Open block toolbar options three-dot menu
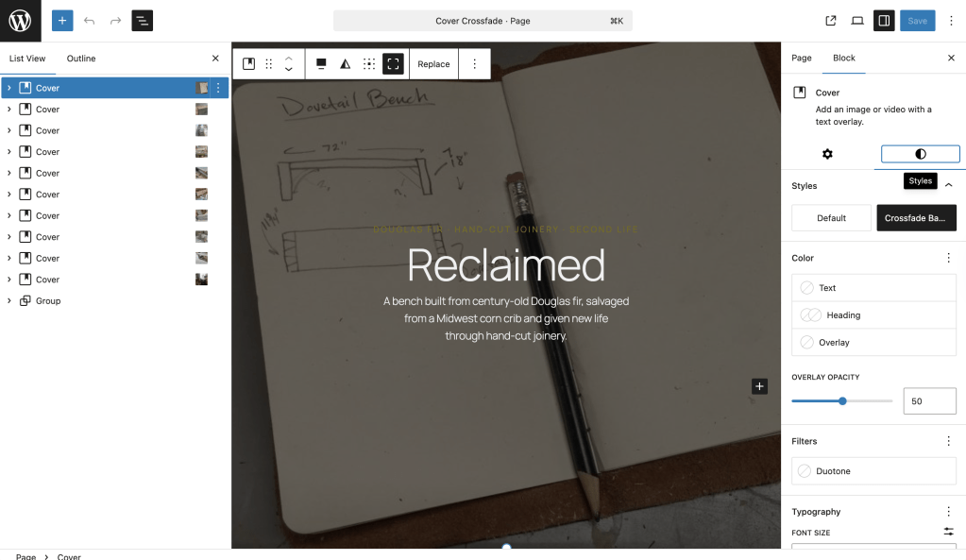The width and height of the screenshot is (966, 560). point(474,64)
